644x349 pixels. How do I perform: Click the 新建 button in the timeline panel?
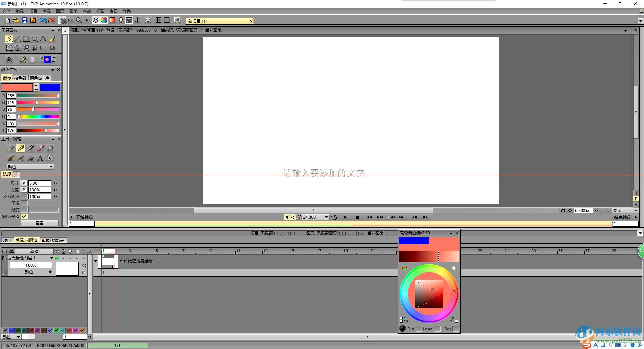point(35,251)
